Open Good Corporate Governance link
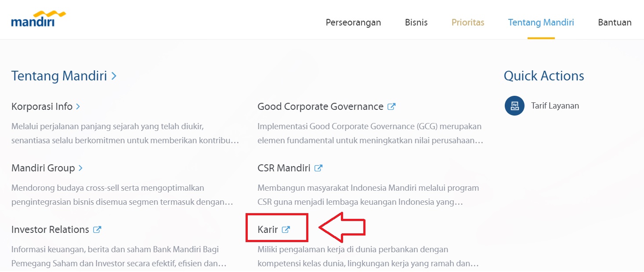The height and width of the screenshot is (272, 644). tap(320, 106)
